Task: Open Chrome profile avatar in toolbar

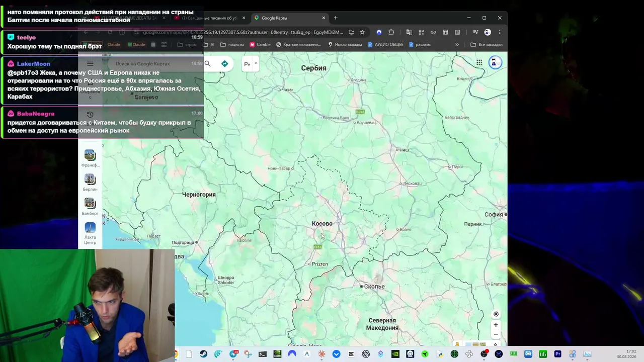Action: (x=488, y=32)
